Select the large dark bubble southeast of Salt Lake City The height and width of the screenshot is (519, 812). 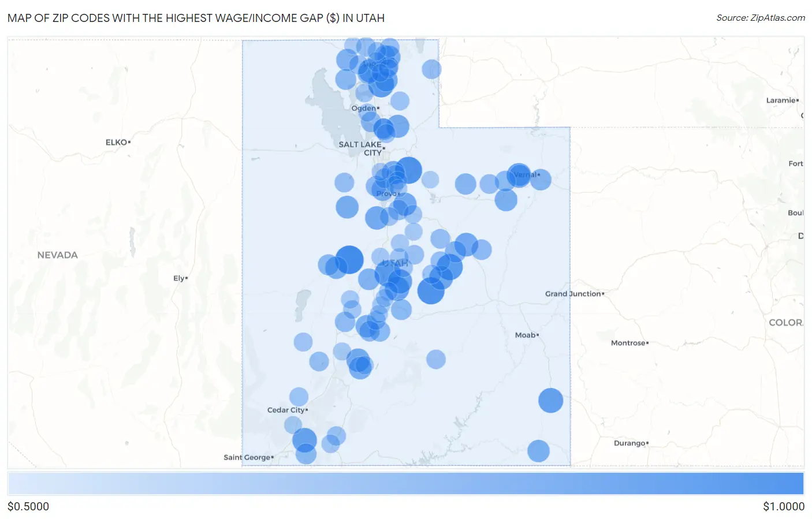pos(408,170)
